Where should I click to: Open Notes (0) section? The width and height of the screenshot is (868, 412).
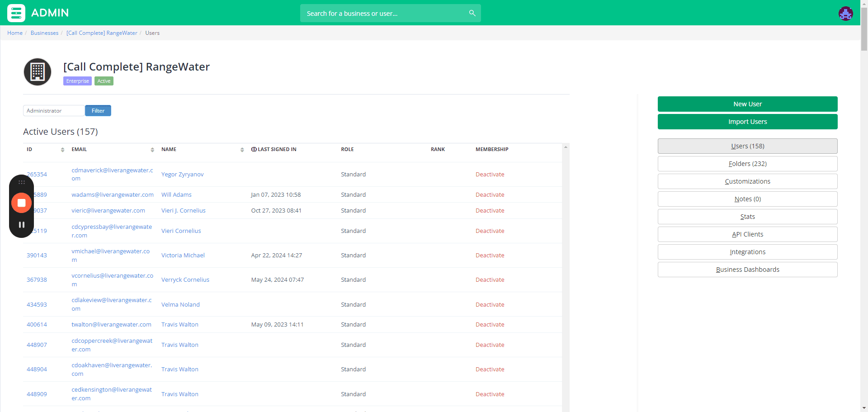747,199
